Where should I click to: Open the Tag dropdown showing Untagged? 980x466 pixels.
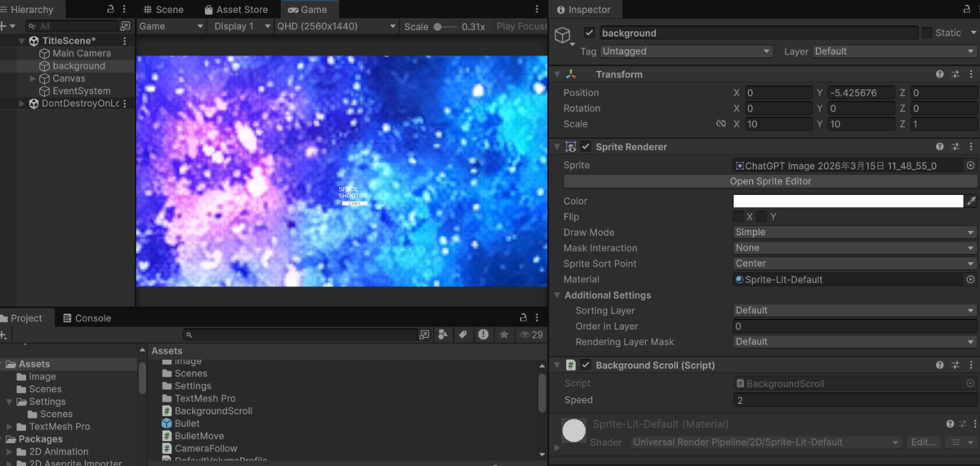[686, 51]
